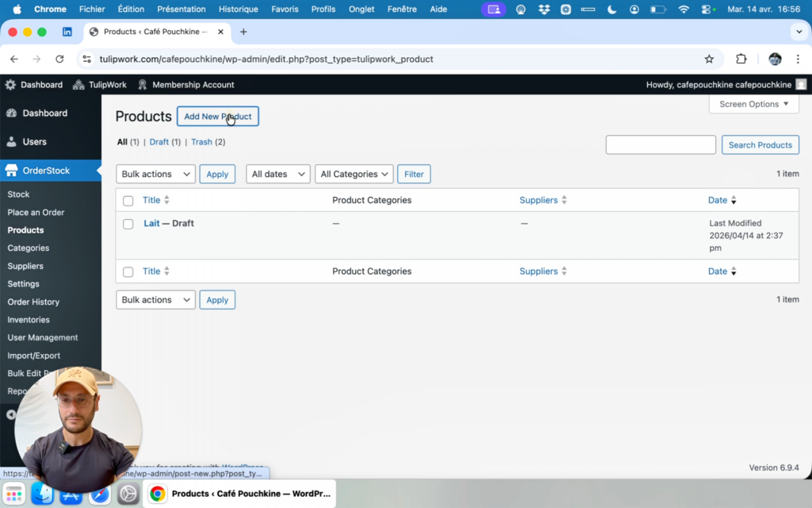Open the All Categories dropdown
Screen dimensions: 812x508
[354, 174]
